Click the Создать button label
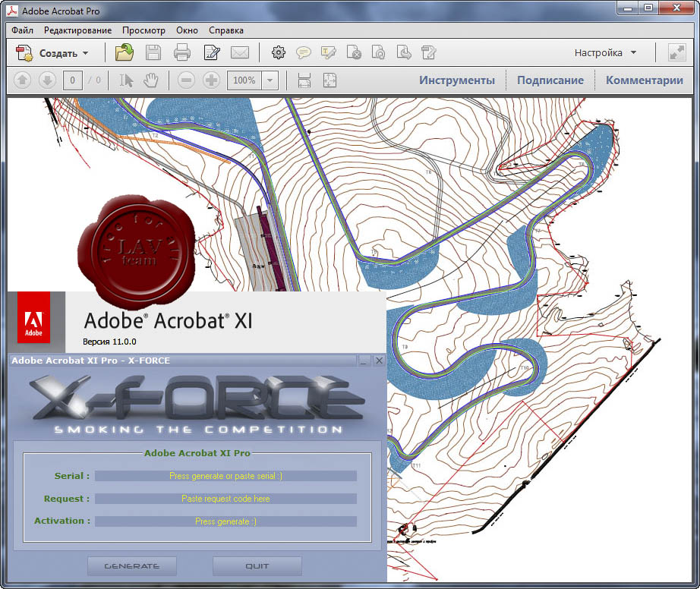Screen dimensions: 700x589 click(58, 53)
